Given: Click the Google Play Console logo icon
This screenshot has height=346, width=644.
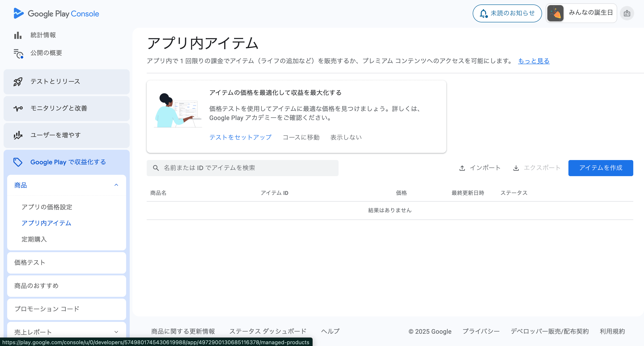Looking at the screenshot, I should [x=19, y=13].
